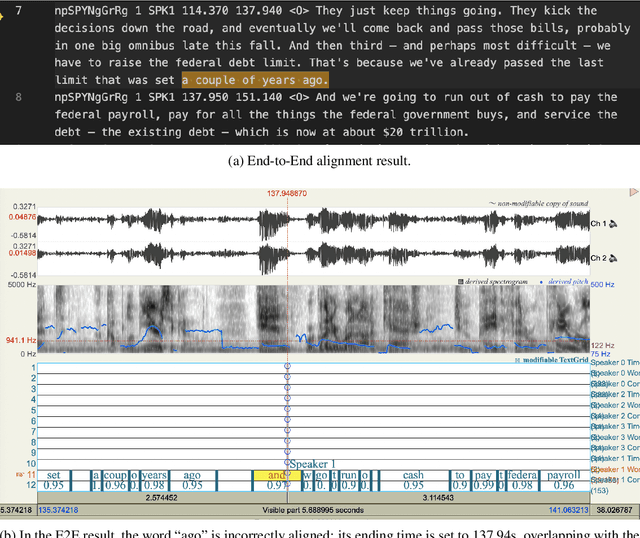
Task: Click in the spectrogram display area
Action: click(313, 319)
